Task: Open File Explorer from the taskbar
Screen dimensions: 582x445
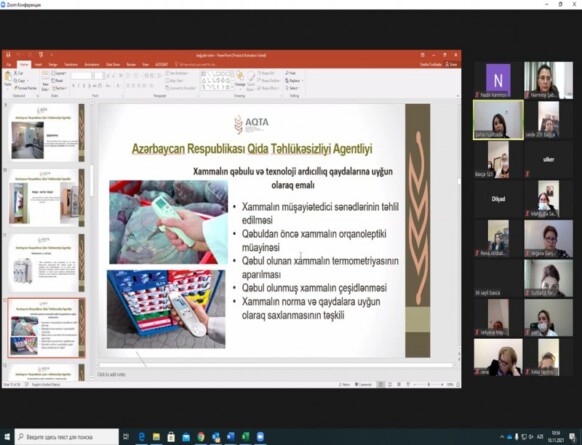Action: [156, 437]
